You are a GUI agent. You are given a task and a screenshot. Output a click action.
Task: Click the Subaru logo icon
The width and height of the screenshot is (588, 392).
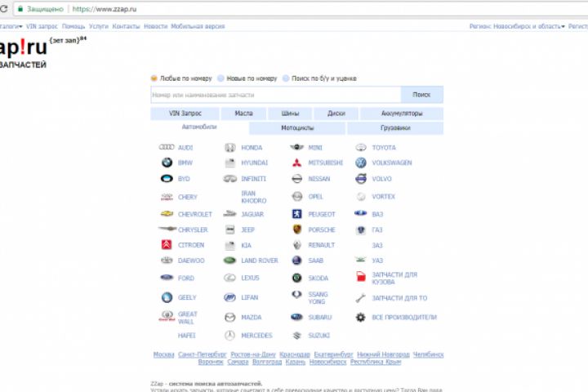pos(296,317)
